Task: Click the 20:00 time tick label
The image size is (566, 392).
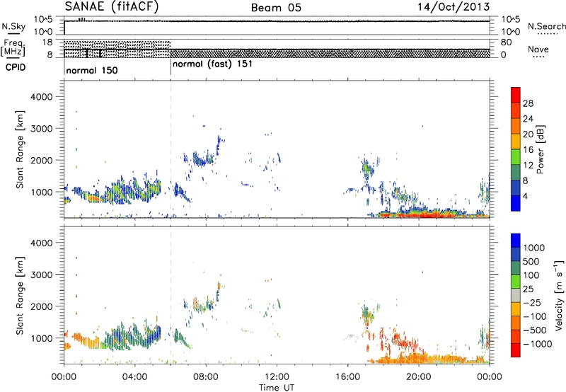Action: (418, 377)
